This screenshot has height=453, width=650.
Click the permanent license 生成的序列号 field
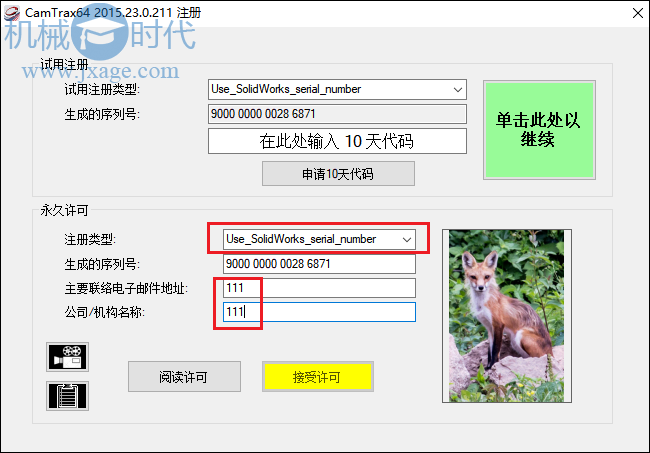pos(319,264)
